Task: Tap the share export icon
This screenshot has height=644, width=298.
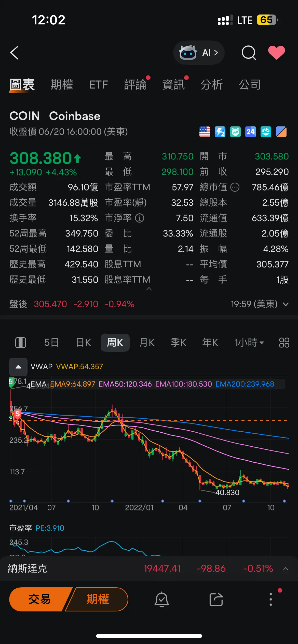Action: [x=216, y=599]
